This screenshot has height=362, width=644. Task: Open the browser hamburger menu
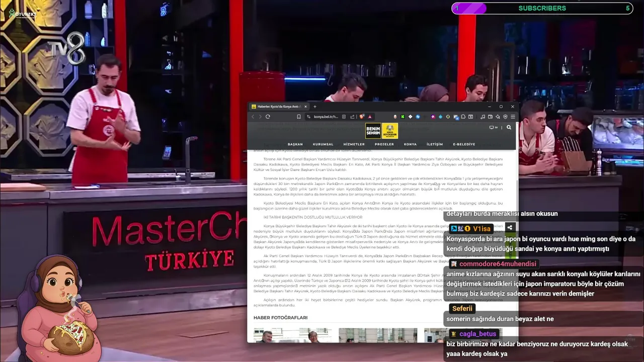point(513,117)
